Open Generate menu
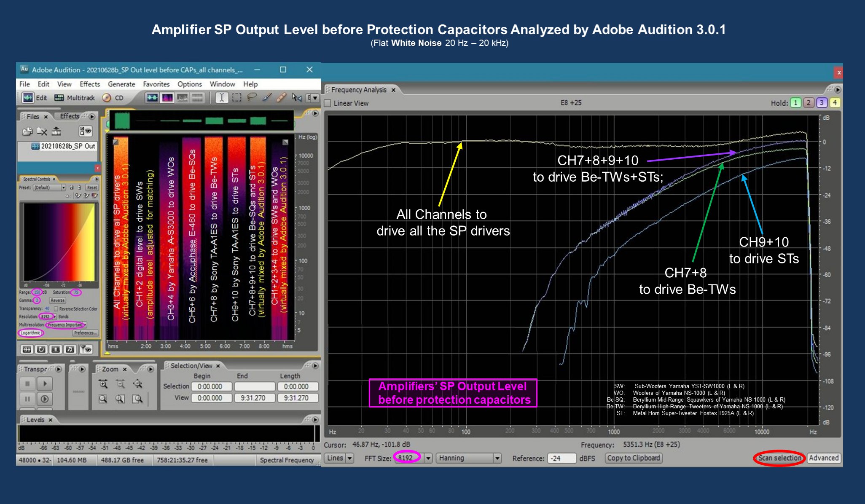Image resolution: width=865 pixels, height=504 pixels. (121, 84)
